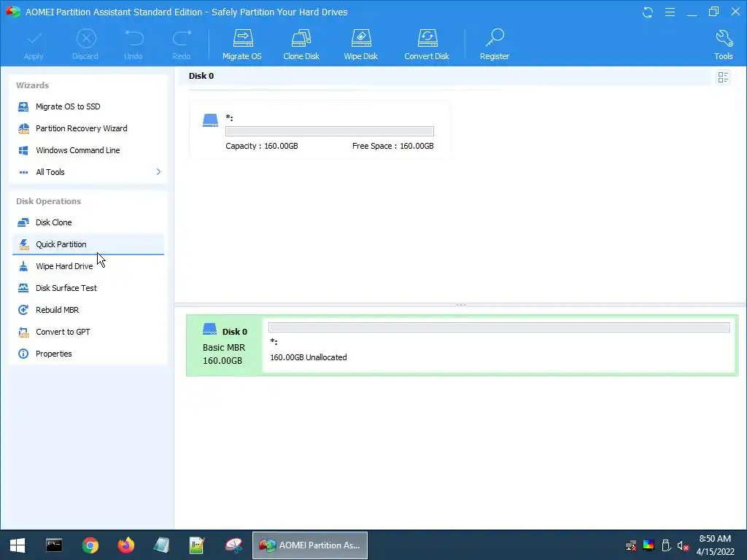Click the Undo arrow in toolbar

[x=133, y=44]
